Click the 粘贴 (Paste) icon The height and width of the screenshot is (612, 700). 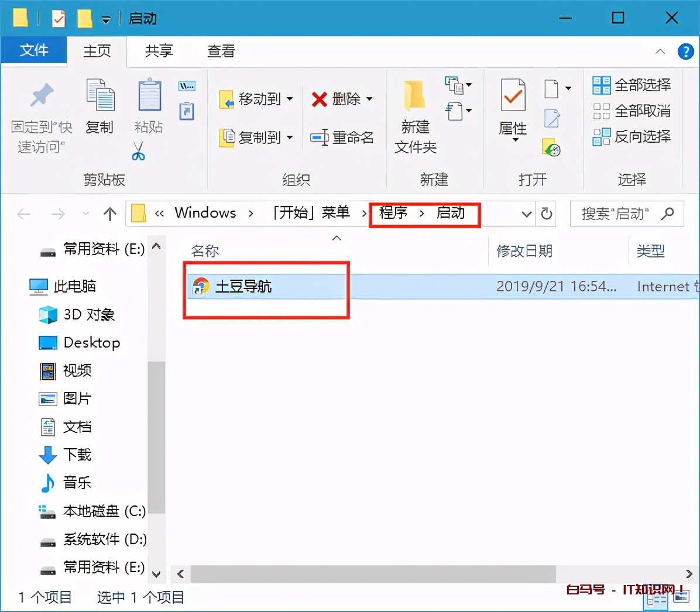coord(149,97)
